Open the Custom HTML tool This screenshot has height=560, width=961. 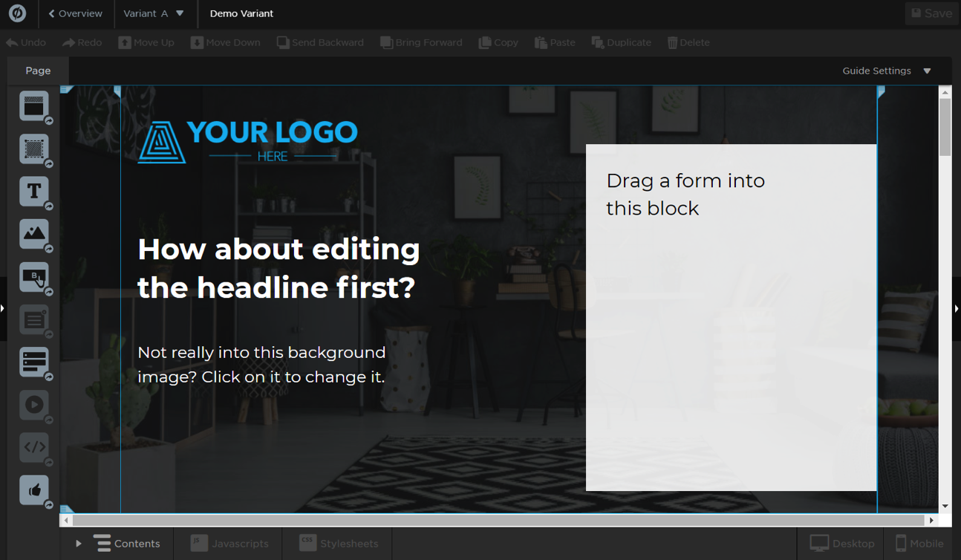[34, 447]
